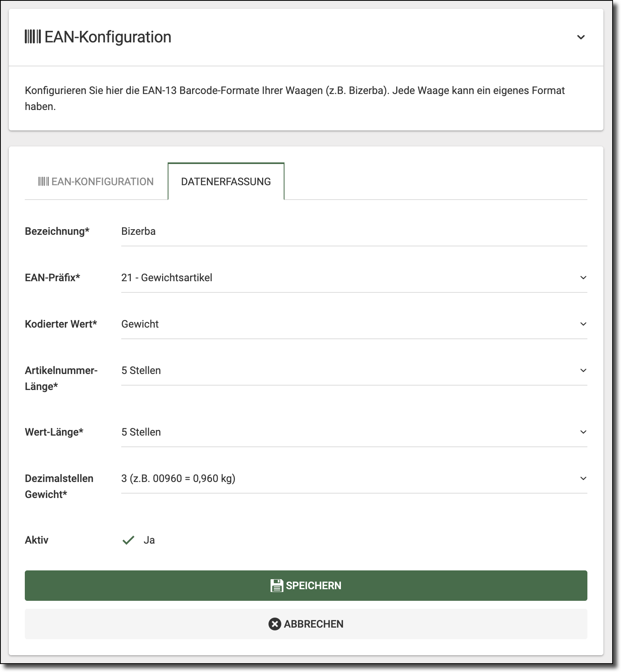The image size is (621, 672).
Task: Click the green checkmark icon next to Aktiv
Action: (128, 540)
